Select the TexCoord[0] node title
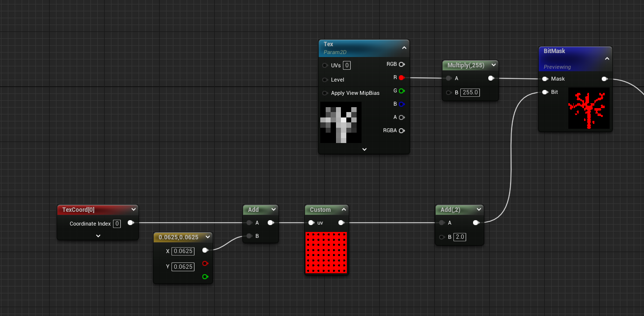Viewport: 644px width, 316px height. 79,209
